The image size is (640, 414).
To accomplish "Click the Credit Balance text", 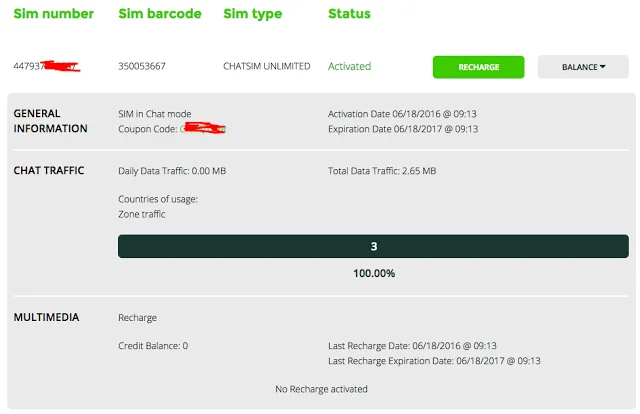I will [x=153, y=346].
